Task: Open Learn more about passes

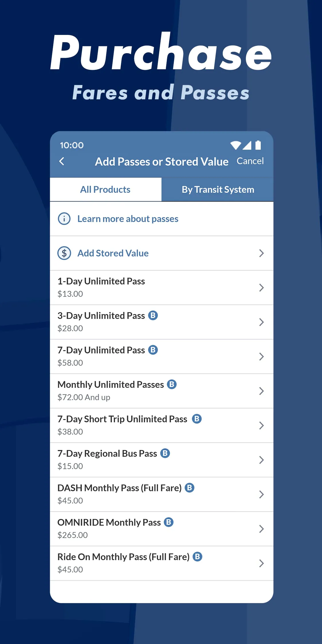Action: [x=128, y=218]
